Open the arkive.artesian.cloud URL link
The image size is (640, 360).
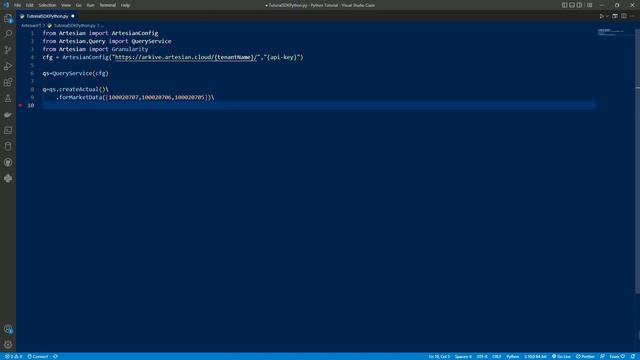tap(187, 57)
